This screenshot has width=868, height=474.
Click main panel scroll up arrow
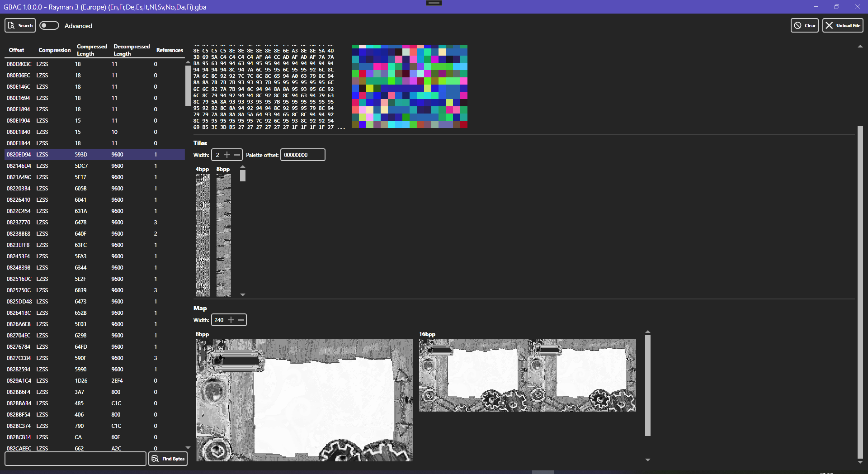tap(860, 46)
